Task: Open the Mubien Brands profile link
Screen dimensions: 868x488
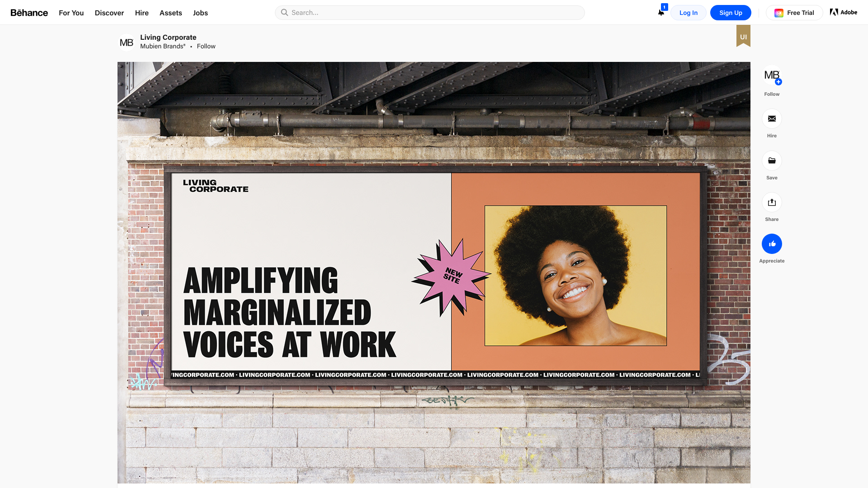Action: [x=162, y=46]
